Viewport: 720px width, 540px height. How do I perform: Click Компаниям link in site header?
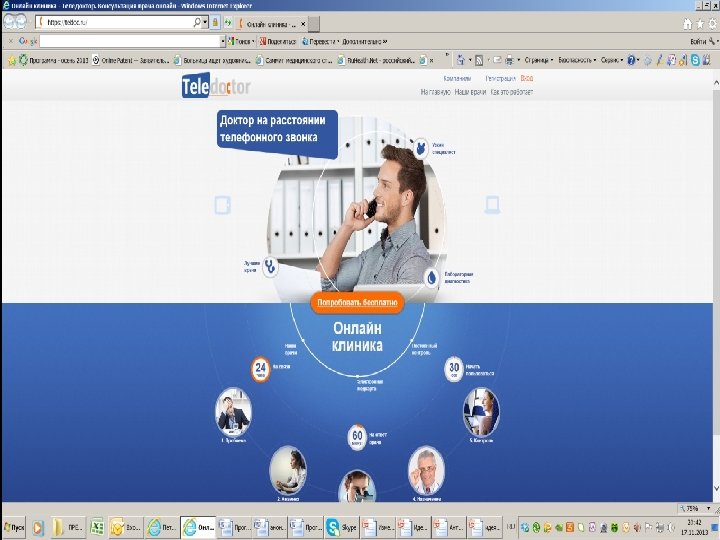(457, 79)
